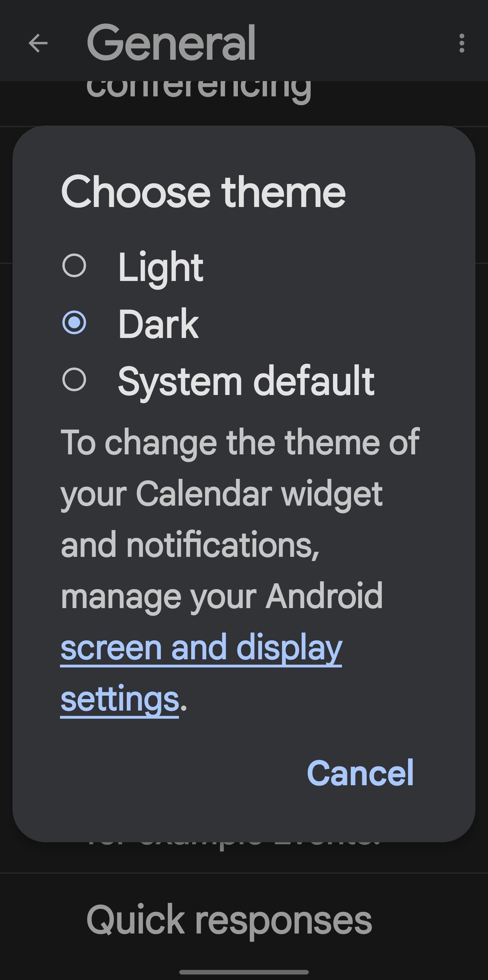
Task: Open the screen and display link
Action: coord(201,648)
